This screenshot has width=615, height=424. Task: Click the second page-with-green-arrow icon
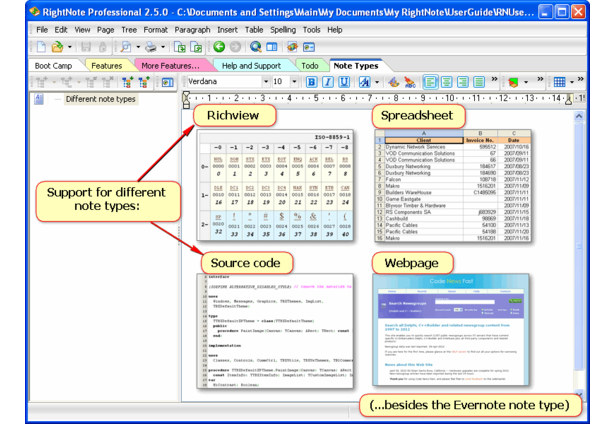pyautogui.click(x=196, y=47)
